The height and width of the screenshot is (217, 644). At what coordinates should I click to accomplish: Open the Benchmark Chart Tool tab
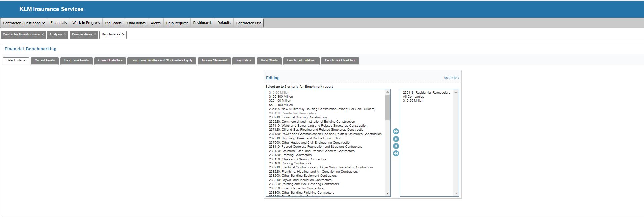pos(340,60)
